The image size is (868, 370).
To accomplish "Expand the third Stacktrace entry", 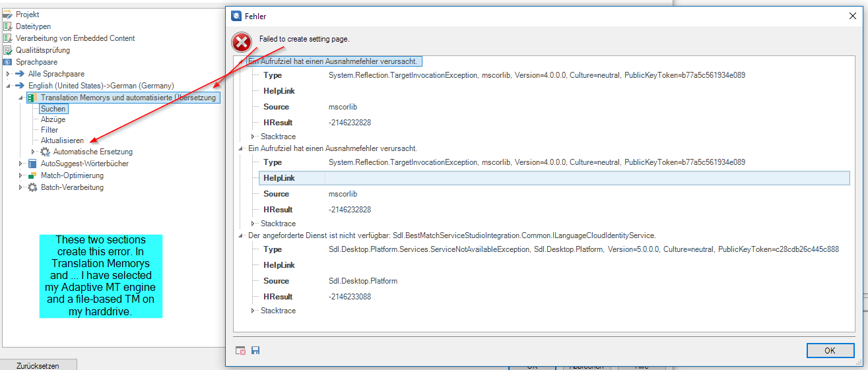I will click(x=253, y=311).
